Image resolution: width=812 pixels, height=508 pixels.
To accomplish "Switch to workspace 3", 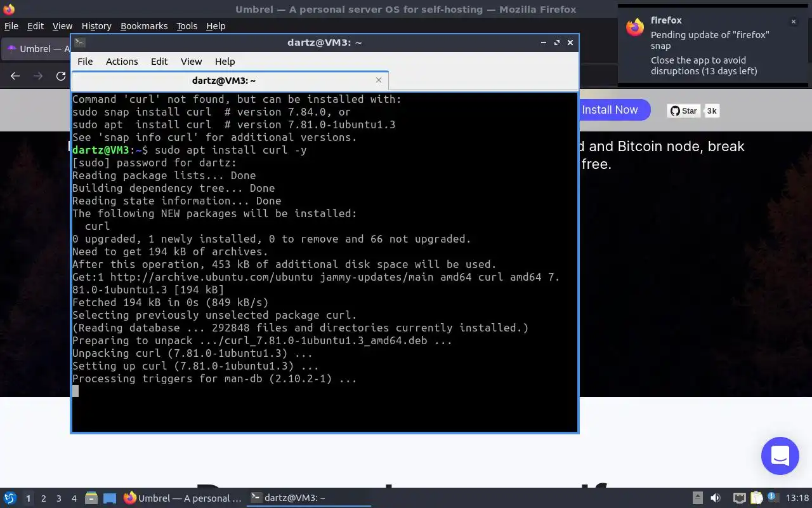I will [59, 498].
